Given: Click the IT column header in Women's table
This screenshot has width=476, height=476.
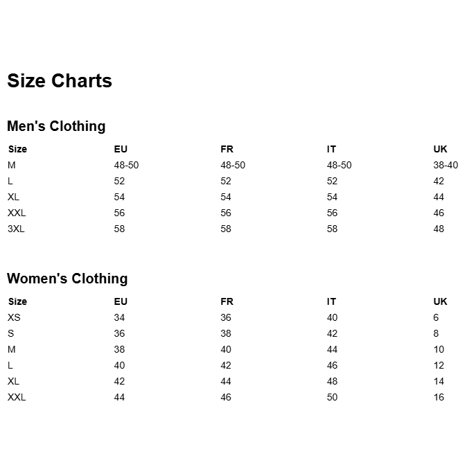Looking at the screenshot, I should tap(331, 301).
